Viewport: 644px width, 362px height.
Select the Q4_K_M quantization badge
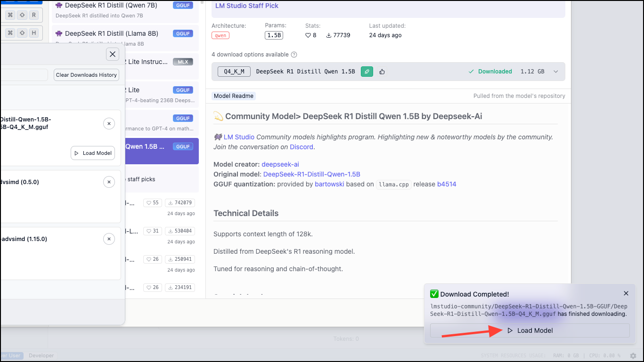[234, 72]
